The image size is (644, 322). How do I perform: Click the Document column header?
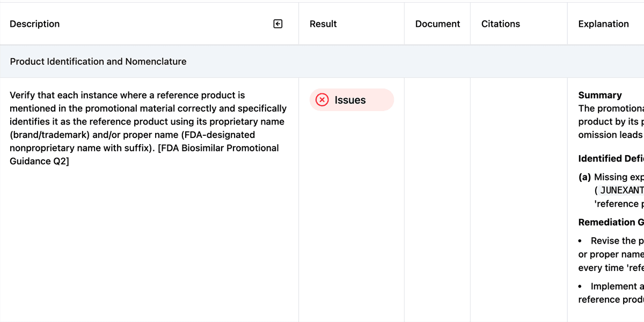pyautogui.click(x=437, y=24)
